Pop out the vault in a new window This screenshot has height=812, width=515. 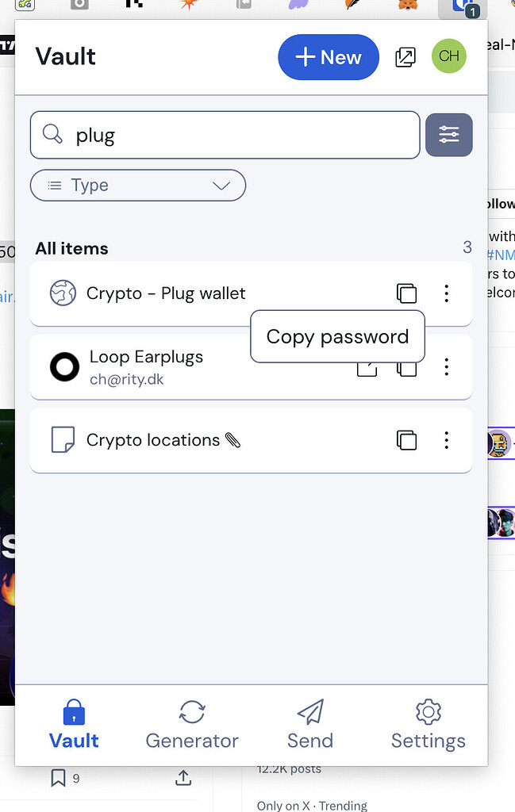coord(405,57)
